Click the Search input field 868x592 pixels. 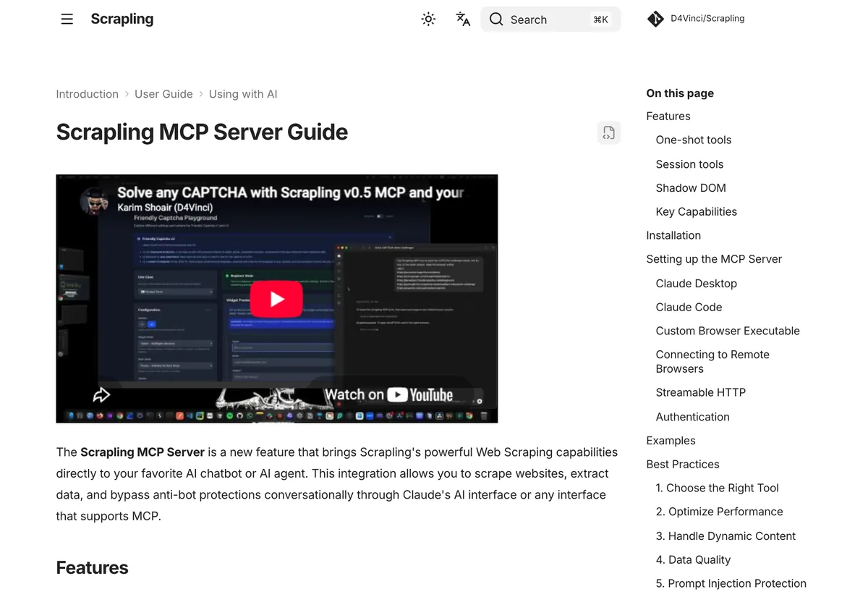click(550, 20)
